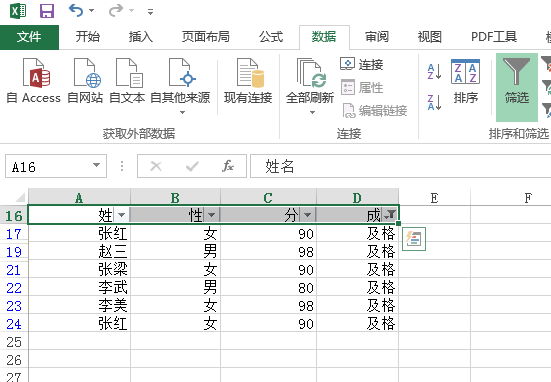
Task: Open the Customize Quick Access Toolbar menu
Action: 150,12
